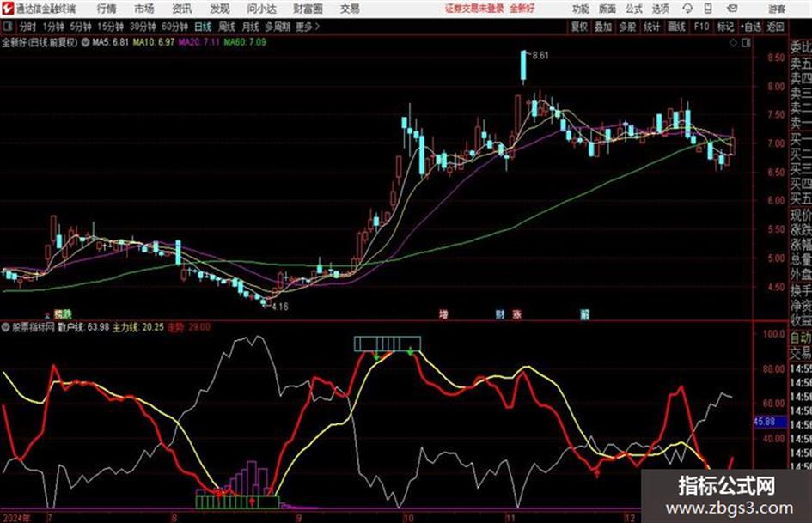Click the 财 event marker on chart
Viewport: 812px width, 523px height.
[500, 314]
